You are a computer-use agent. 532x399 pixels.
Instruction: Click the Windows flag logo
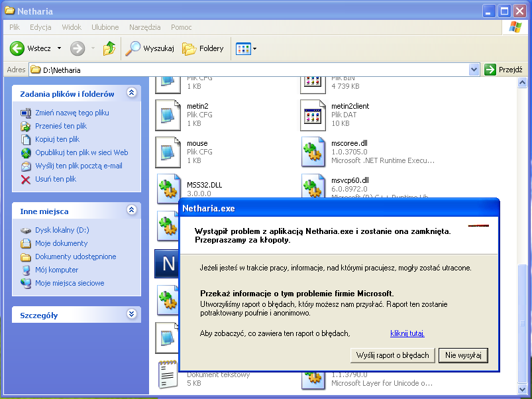[515, 27]
